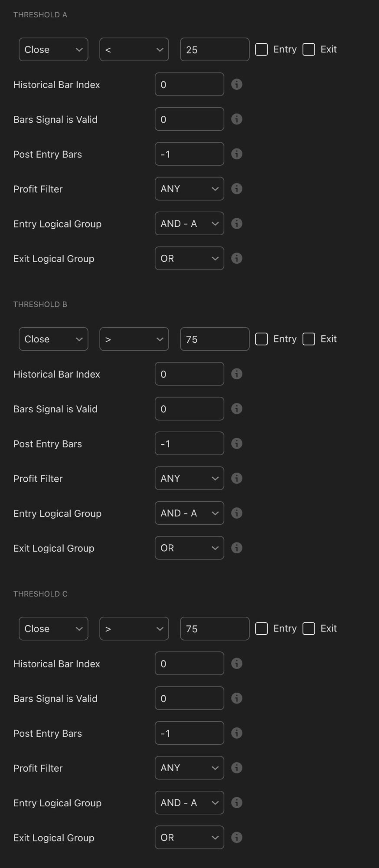Screen dimensions: 379x868
Task: Open Threshold C Entry Logical Group dropdown
Action: tap(189, 802)
